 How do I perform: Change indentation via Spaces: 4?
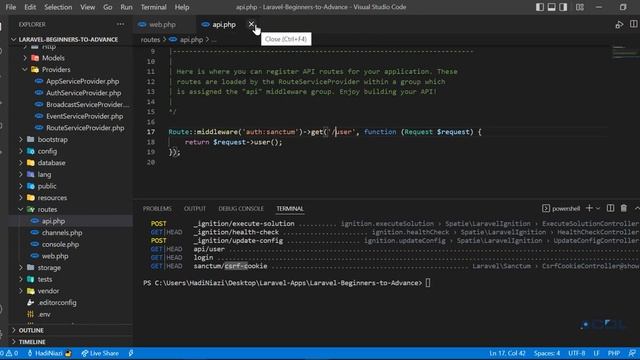tap(547, 353)
